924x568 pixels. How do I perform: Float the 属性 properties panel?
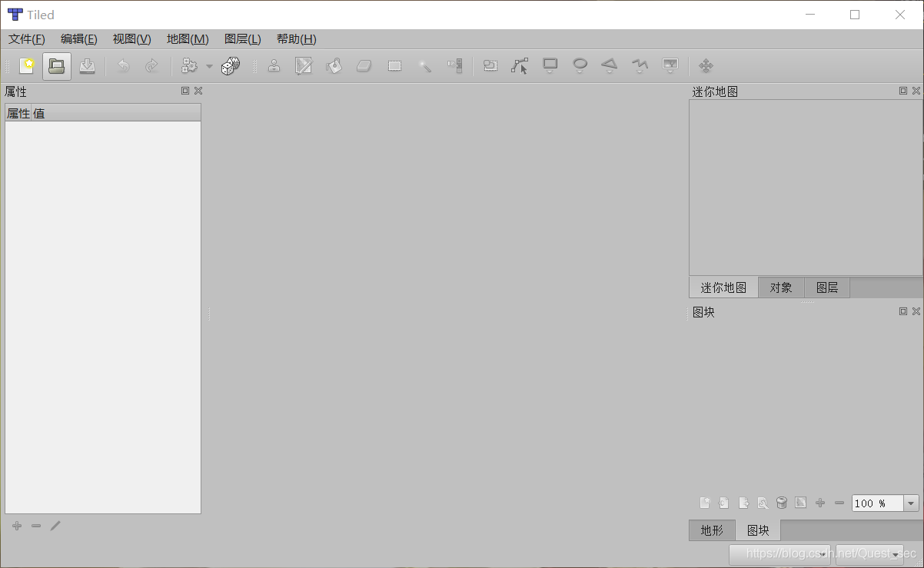[x=185, y=91]
